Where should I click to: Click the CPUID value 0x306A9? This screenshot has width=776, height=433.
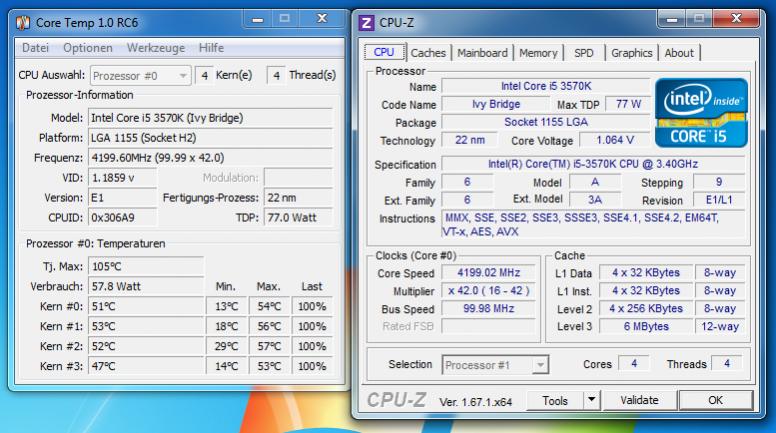click(122, 218)
